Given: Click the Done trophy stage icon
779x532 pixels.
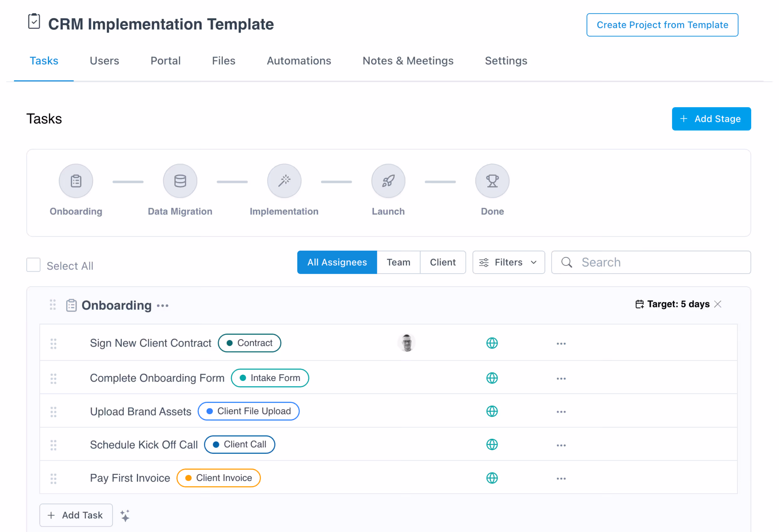Looking at the screenshot, I should tap(492, 181).
